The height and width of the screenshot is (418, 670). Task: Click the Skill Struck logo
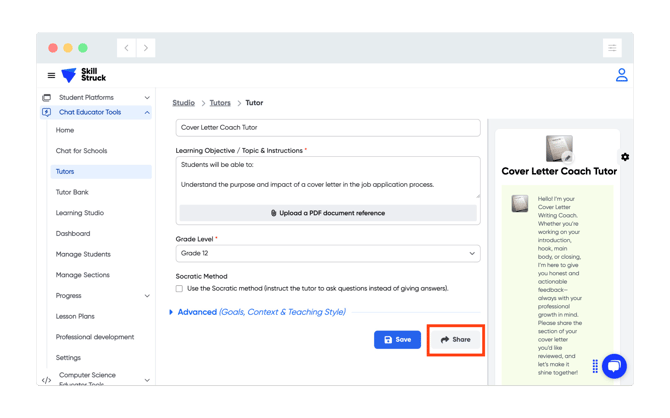pos(84,75)
